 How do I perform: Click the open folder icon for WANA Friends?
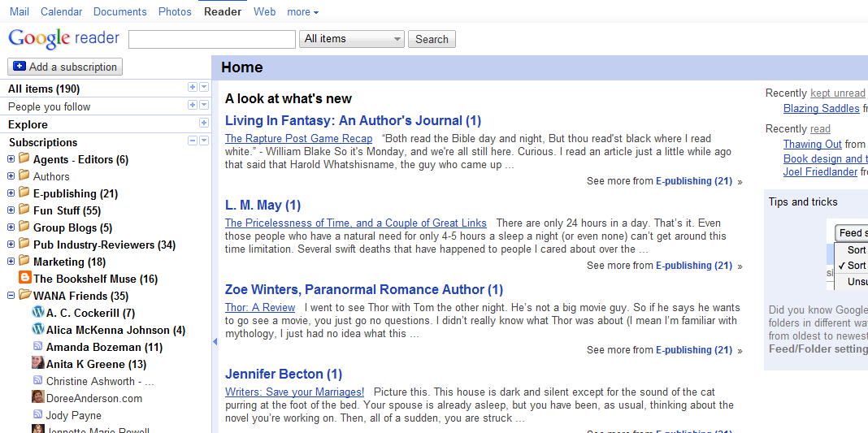tap(24, 295)
